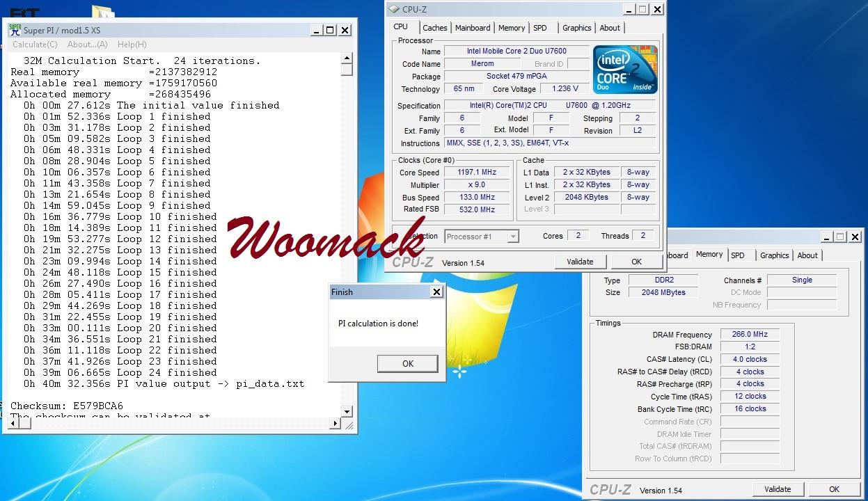Click the Threads count field
868x501 pixels.
[643, 236]
